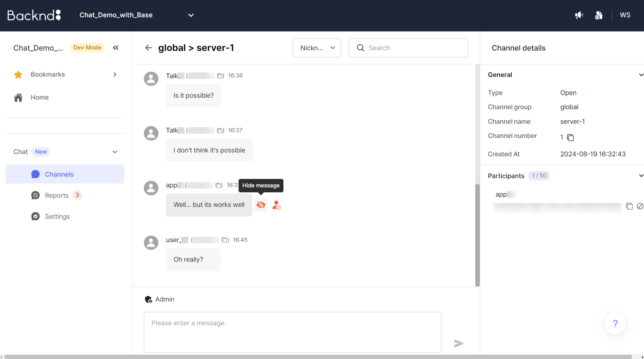This screenshot has height=359, width=644.
Task: Open the billing document icon in header
Action: (599, 15)
